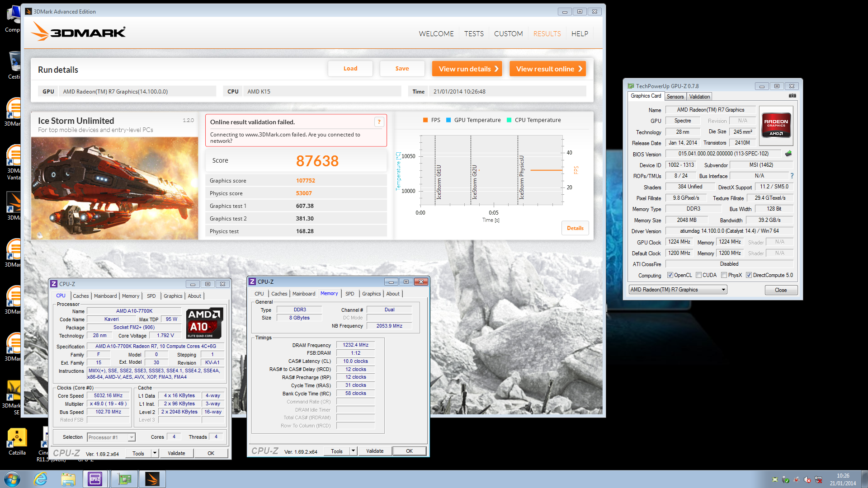Click the HELP menu in 3DMark
This screenshot has width=868, height=488.
click(580, 33)
